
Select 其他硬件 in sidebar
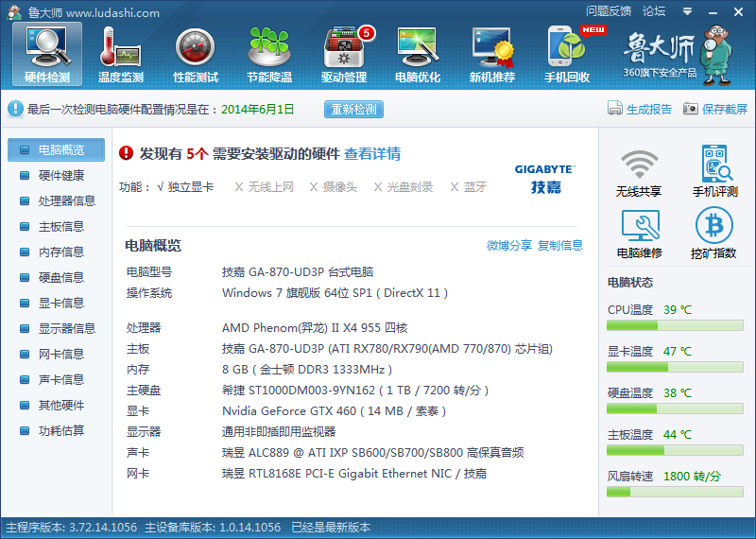(x=56, y=406)
